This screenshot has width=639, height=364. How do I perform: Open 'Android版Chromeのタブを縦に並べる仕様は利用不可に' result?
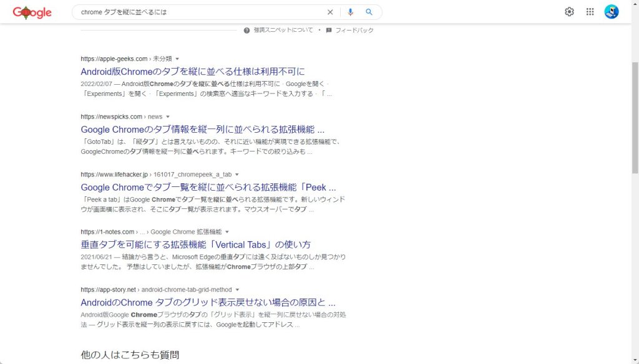click(x=193, y=72)
